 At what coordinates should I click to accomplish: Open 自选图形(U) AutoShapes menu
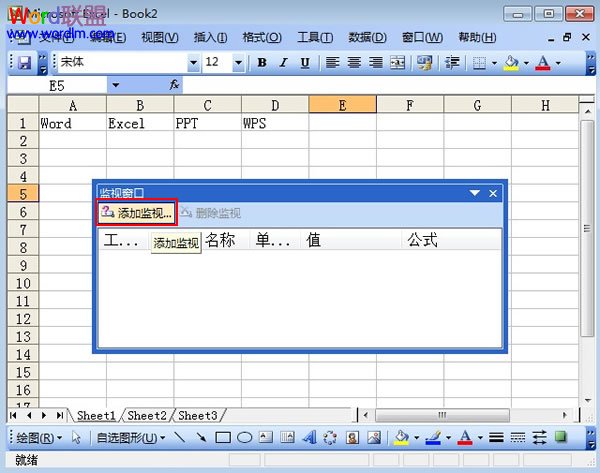130,437
